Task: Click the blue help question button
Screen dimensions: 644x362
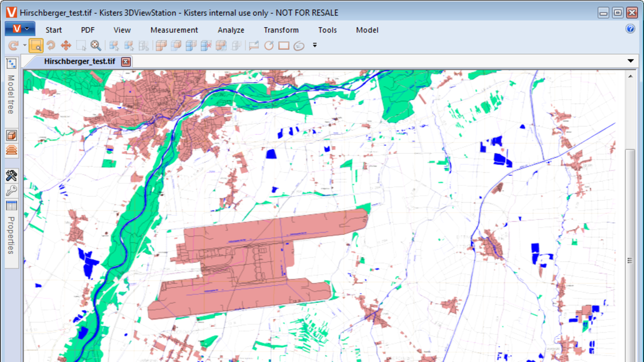Action: coord(631,28)
